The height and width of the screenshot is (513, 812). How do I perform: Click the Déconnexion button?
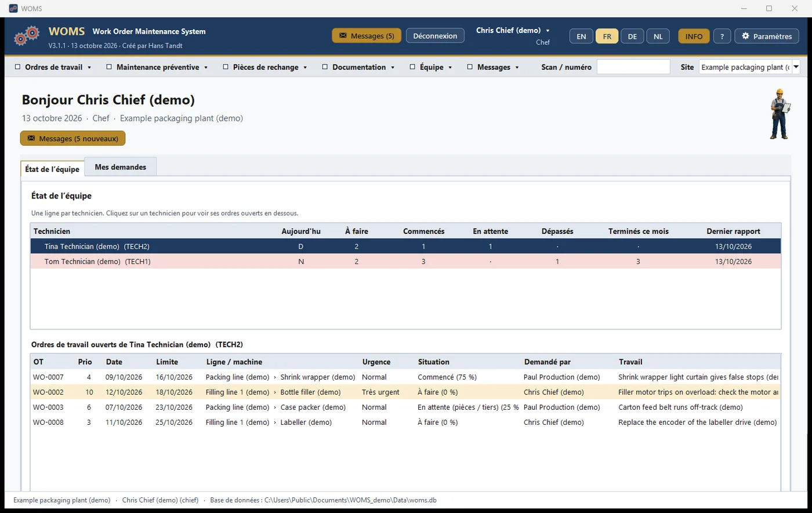(435, 36)
